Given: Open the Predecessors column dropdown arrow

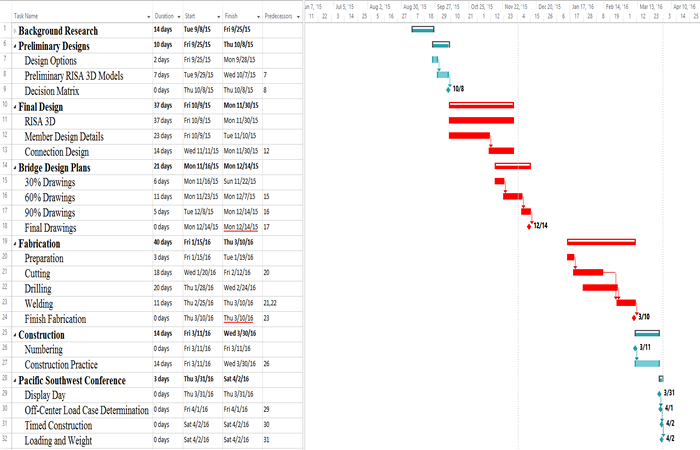Looking at the screenshot, I should 297,17.
